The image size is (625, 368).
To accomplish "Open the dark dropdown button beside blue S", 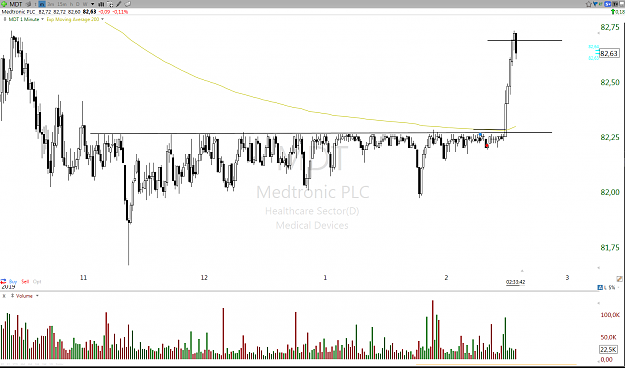I will click(615, 4).
